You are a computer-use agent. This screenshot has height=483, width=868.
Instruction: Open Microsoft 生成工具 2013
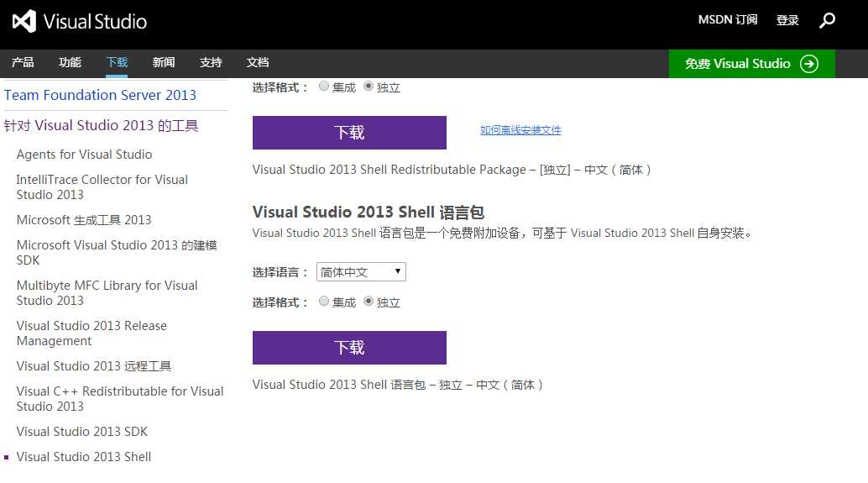84,220
